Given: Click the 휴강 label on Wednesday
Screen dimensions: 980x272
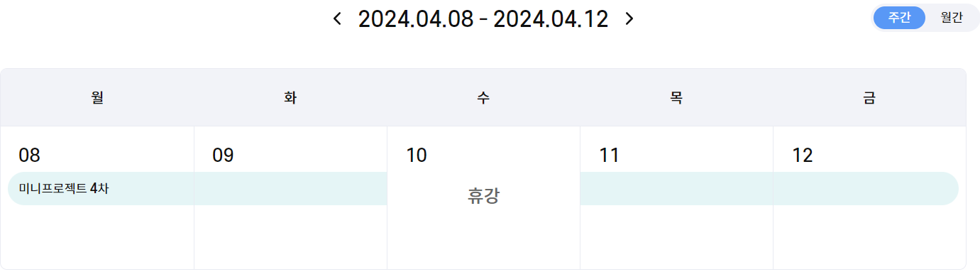Looking at the screenshot, I should click(x=483, y=196).
